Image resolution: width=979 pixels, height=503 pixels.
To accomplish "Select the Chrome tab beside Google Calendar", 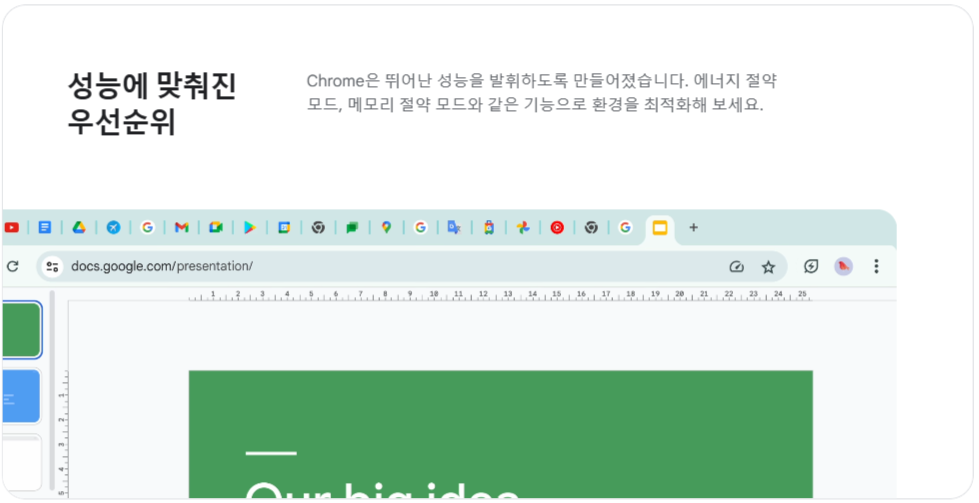I will tap(318, 228).
